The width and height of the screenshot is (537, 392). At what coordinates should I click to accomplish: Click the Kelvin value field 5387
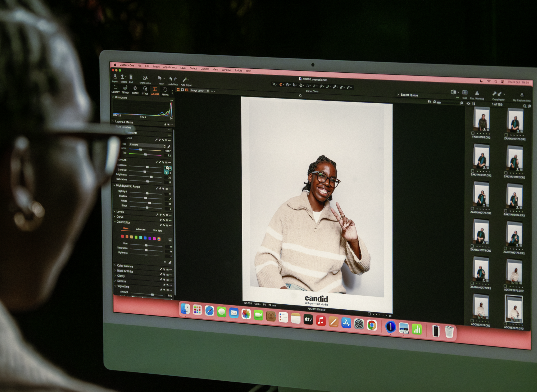(168, 151)
